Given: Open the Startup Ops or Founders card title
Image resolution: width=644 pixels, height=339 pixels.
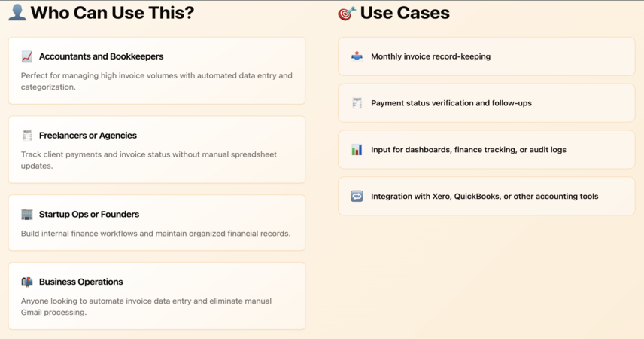Looking at the screenshot, I should [x=89, y=215].
